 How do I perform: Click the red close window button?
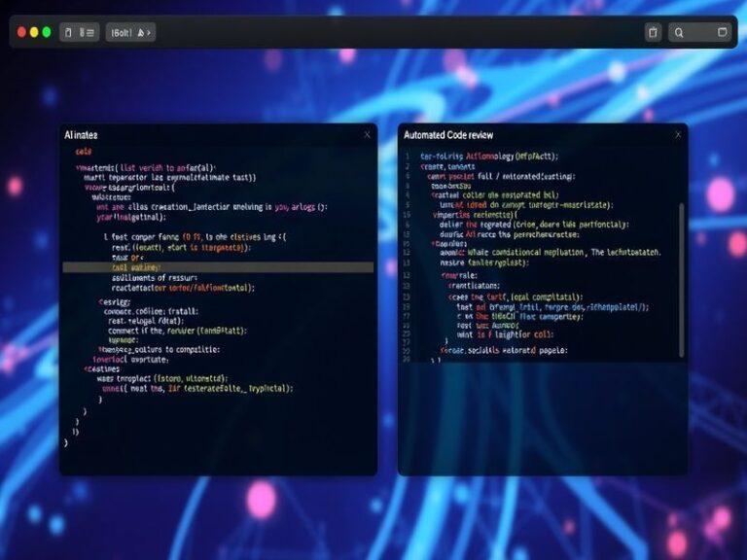click(x=21, y=32)
